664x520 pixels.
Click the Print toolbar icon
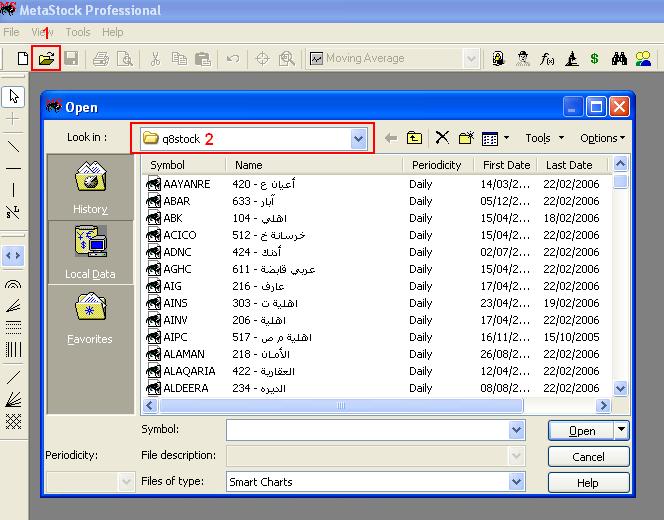(x=101, y=58)
